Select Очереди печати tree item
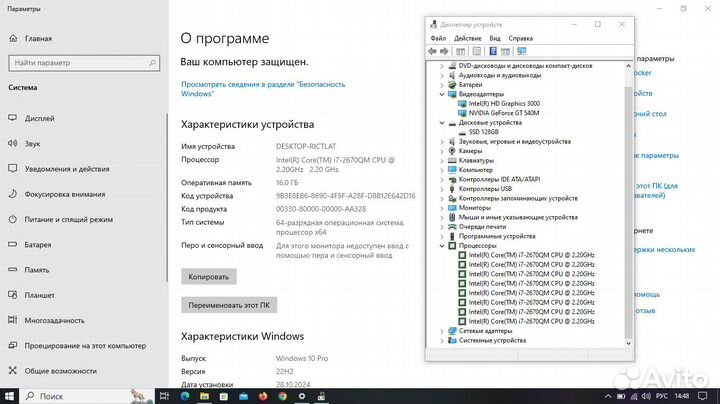Viewport: 720px width, 404px height. click(x=482, y=227)
